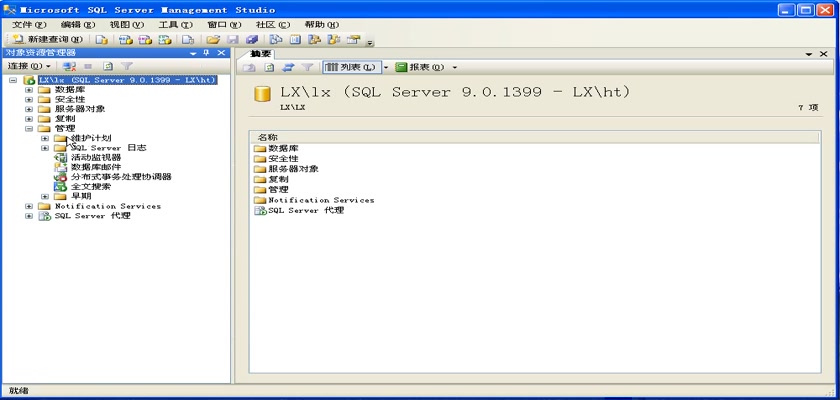840x400 pixels.
Task: Select the LX\lx server node in tree
Action: click(x=128, y=80)
